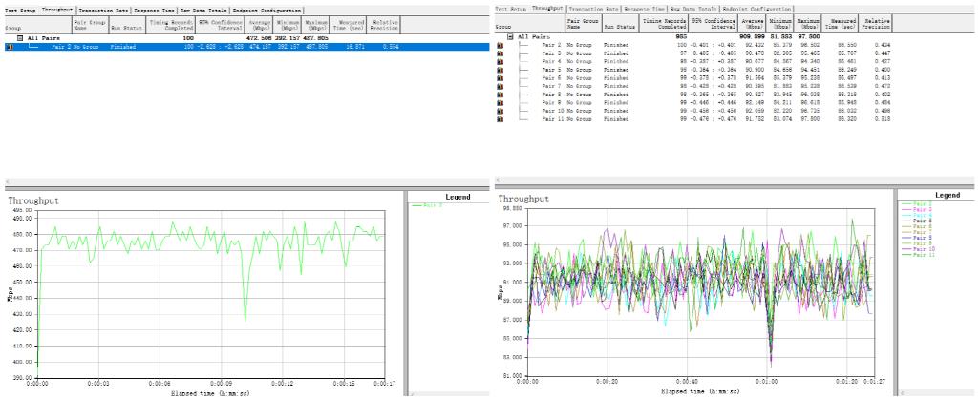Open Raw Data Totals tab in right window
Image resolution: width=980 pixels, height=400 pixels.
(x=690, y=8)
